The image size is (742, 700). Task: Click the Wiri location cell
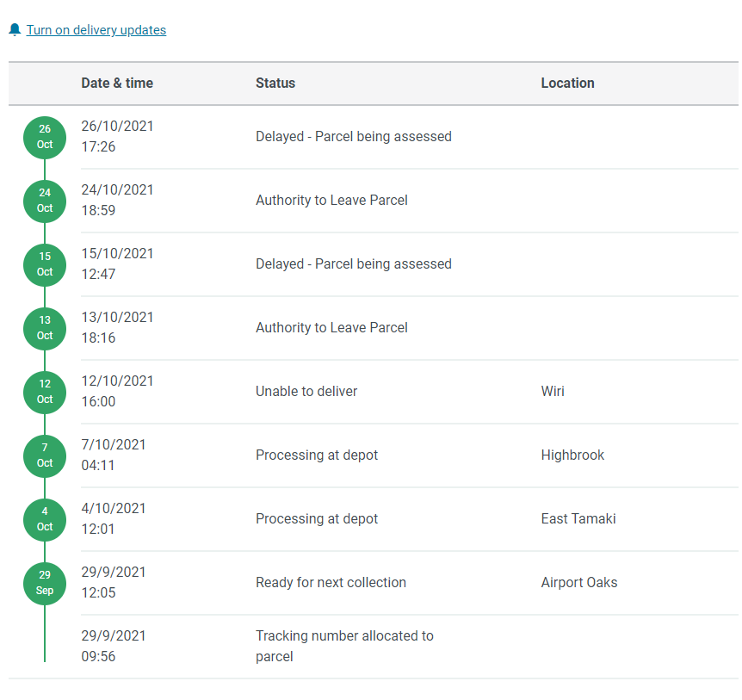(553, 392)
